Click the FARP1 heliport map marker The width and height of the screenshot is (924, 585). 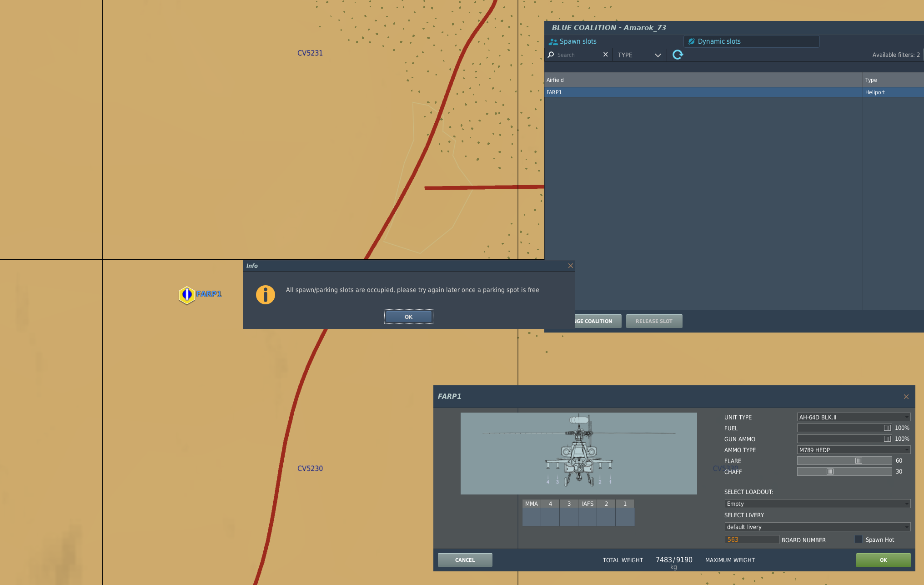tap(186, 295)
